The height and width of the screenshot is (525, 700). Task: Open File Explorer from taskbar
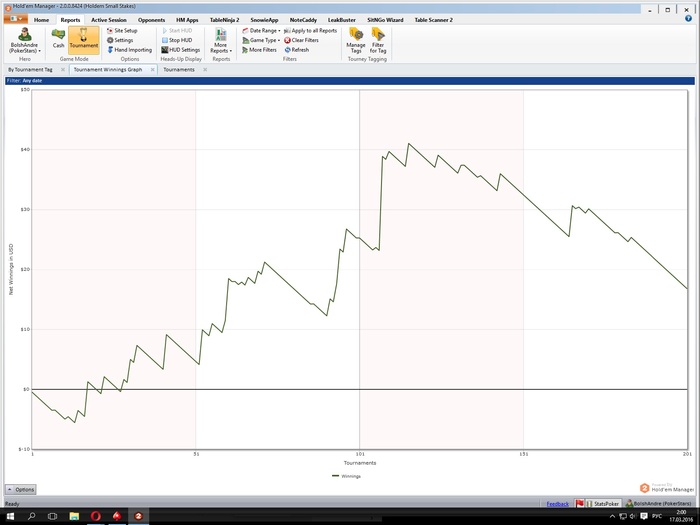74,517
